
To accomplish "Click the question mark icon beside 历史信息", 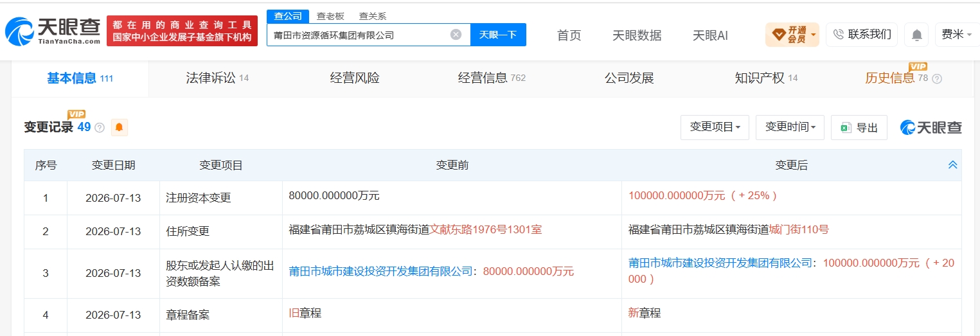I will pos(937,79).
